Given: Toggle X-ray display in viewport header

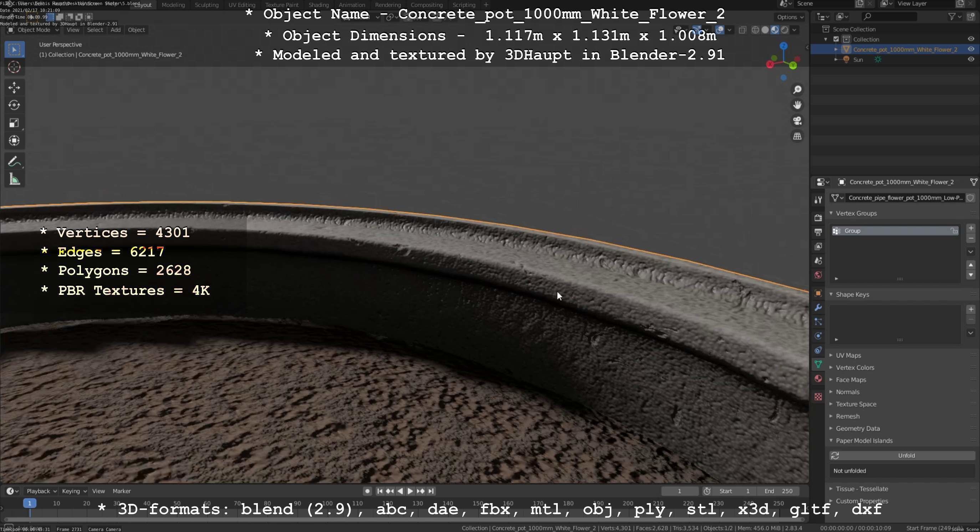Looking at the screenshot, I should (742, 30).
